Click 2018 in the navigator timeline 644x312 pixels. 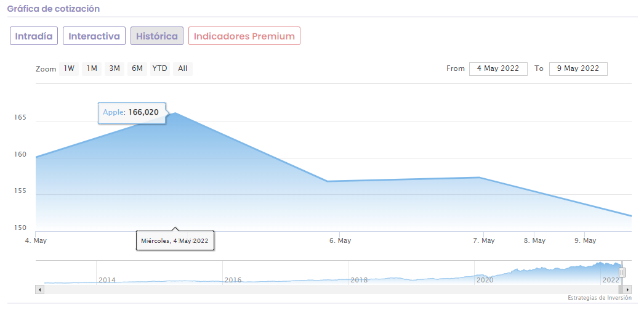point(359,280)
